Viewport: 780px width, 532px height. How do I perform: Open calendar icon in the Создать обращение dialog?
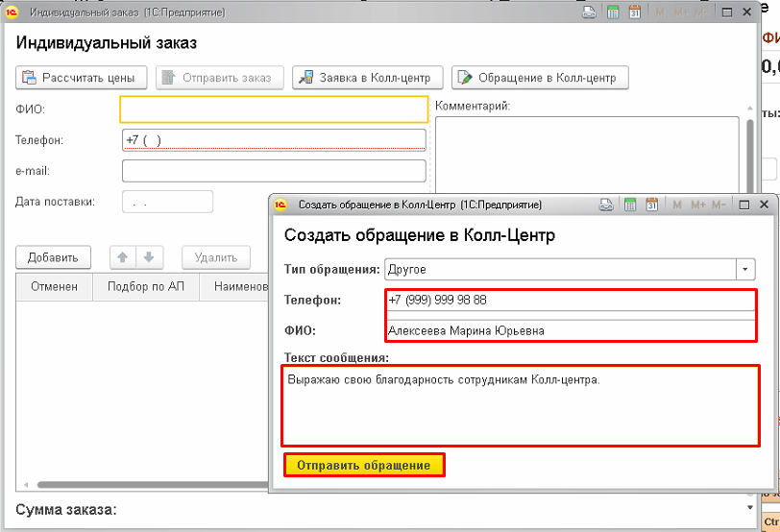(x=651, y=205)
